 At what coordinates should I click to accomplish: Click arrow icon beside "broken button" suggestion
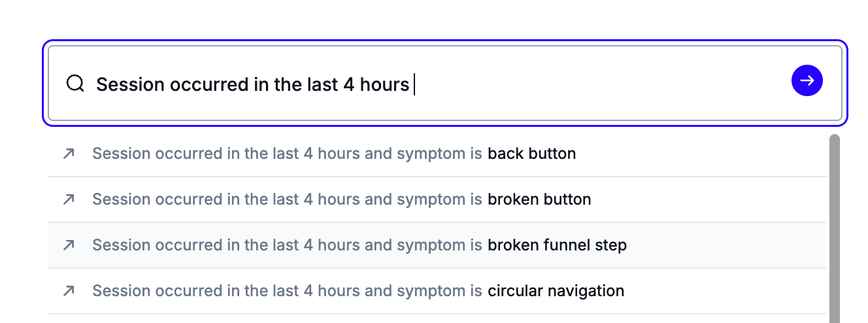tap(69, 199)
